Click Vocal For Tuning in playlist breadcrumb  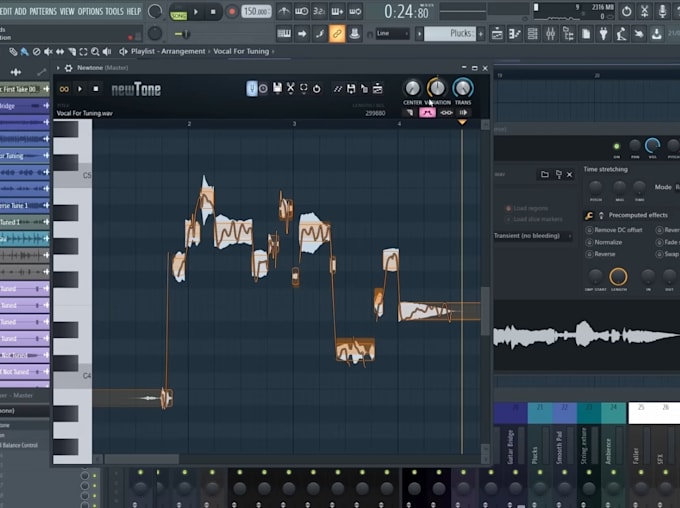(241, 51)
